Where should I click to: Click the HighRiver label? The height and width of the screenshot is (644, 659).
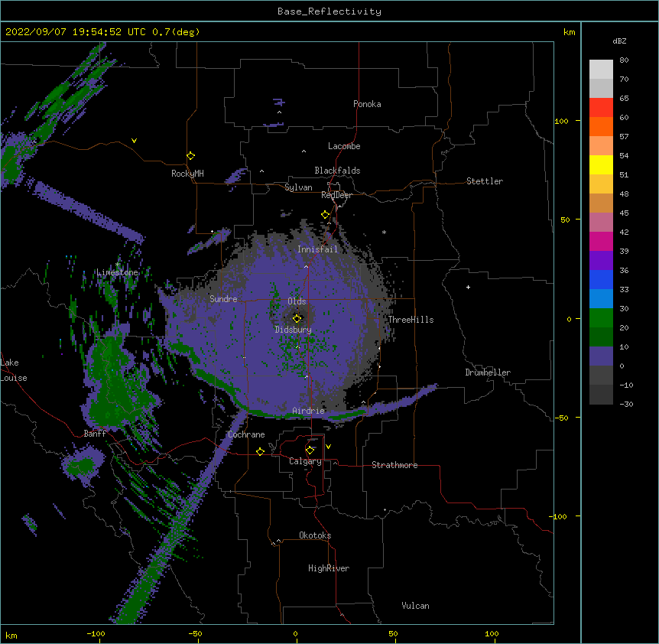click(x=329, y=568)
